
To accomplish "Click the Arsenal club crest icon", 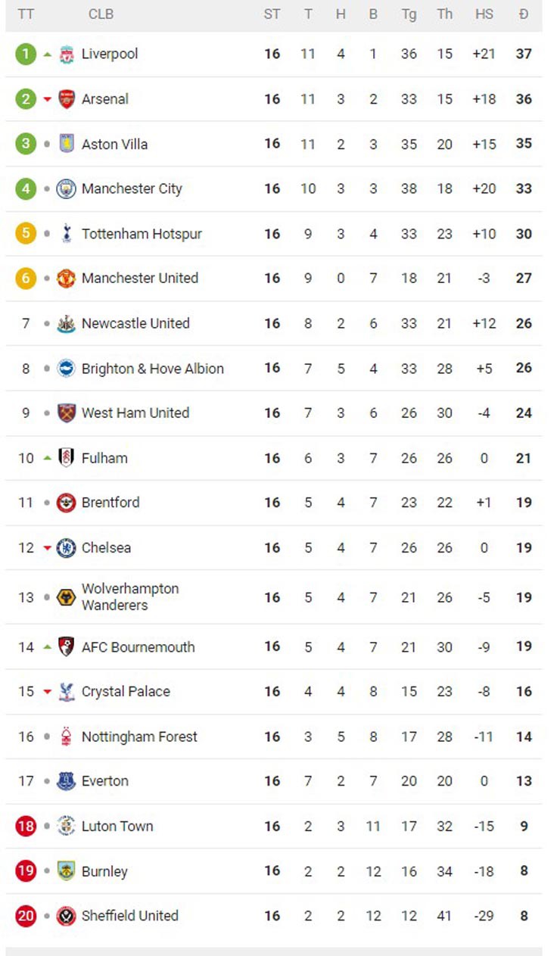I will pyautogui.click(x=67, y=99).
